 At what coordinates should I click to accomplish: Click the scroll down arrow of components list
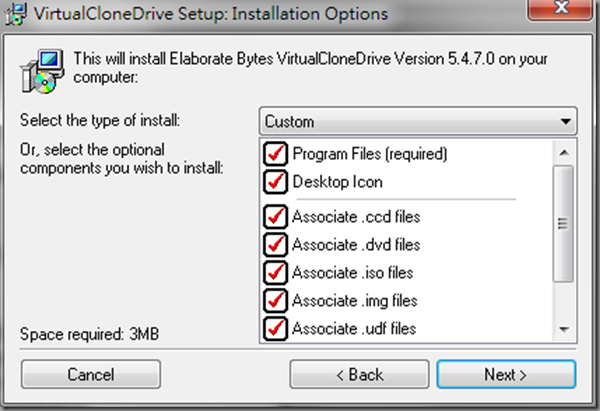[564, 329]
